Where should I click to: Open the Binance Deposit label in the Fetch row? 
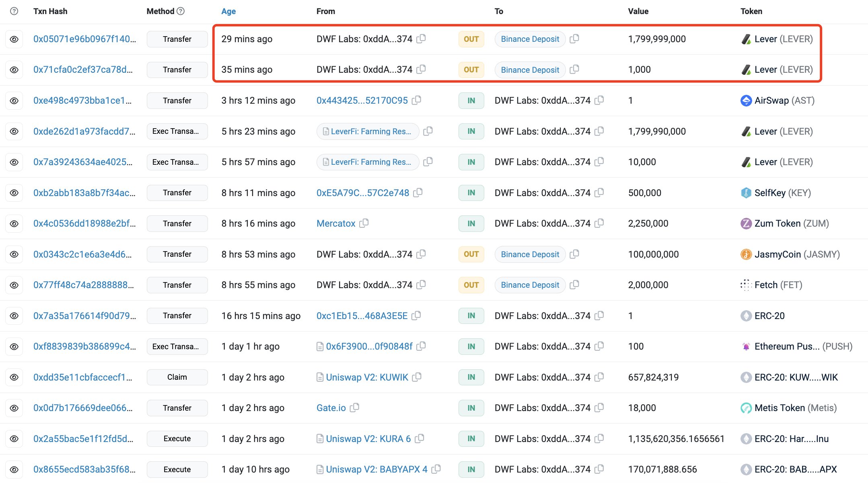pos(530,285)
